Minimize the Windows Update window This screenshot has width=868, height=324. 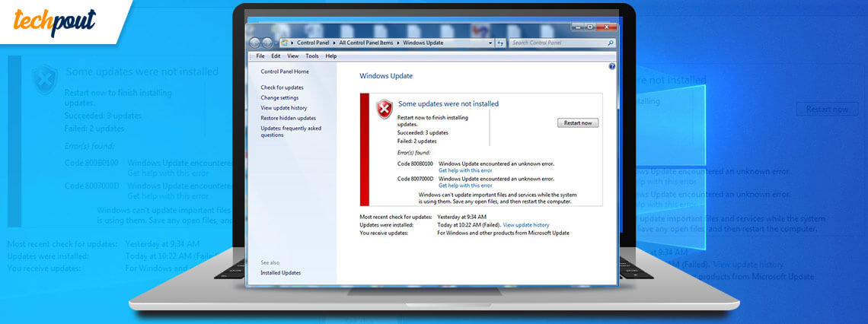coord(579,27)
